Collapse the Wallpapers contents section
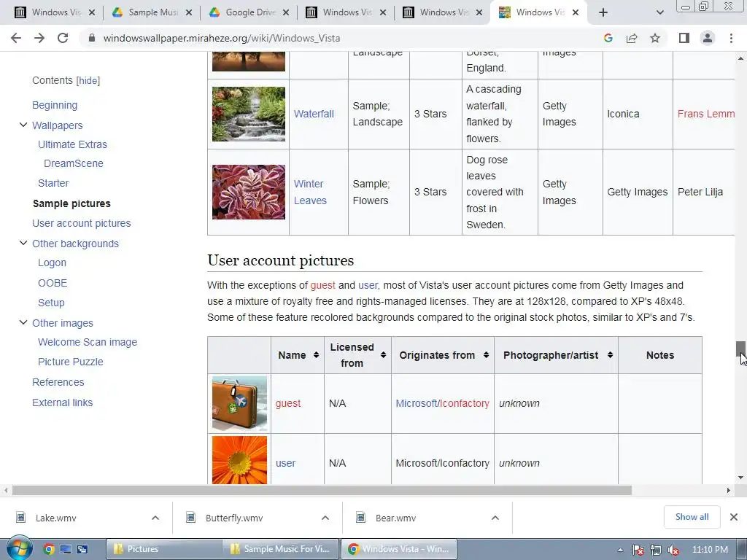Viewport: 747px width, 560px height. click(23, 125)
